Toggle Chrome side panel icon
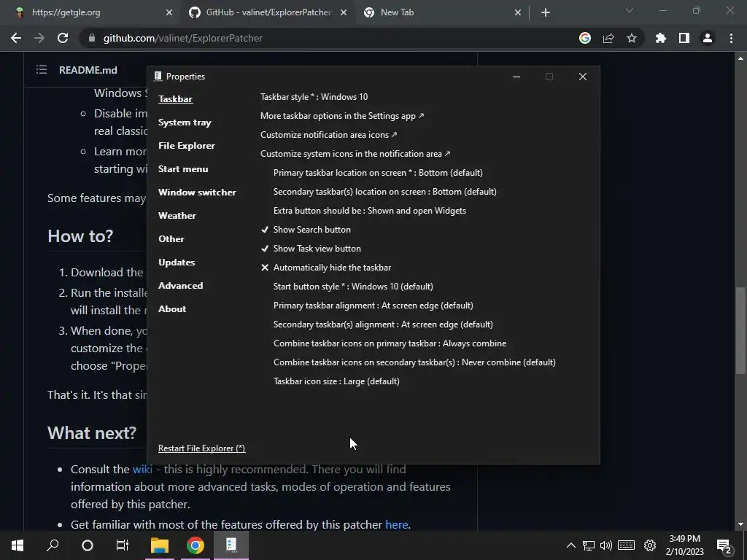Viewport: 747px width, 560px height. [684, 38]
